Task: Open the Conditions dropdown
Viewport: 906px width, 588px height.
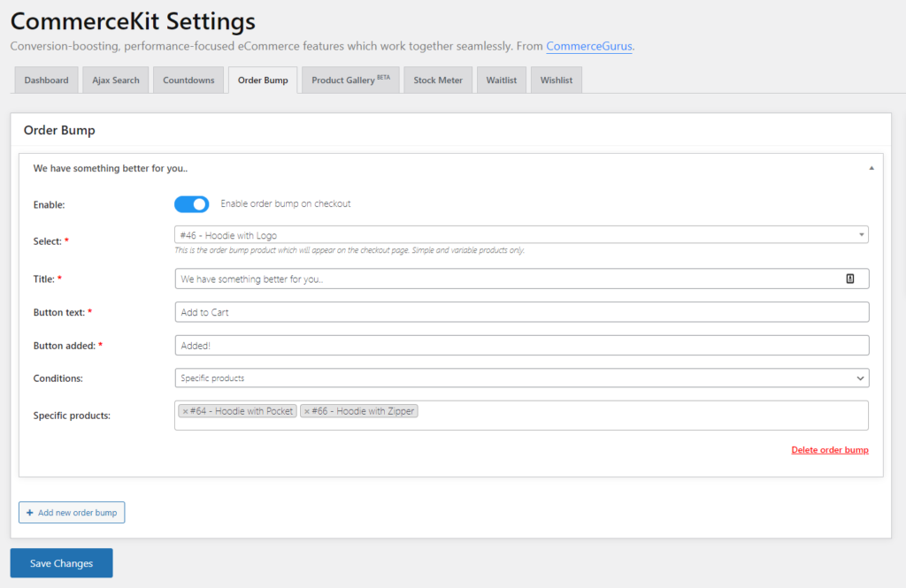Action: click(x=521, y=378)
